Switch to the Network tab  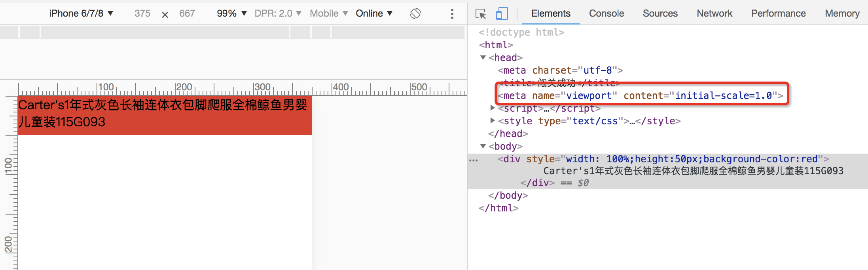[x=714, y=13]
